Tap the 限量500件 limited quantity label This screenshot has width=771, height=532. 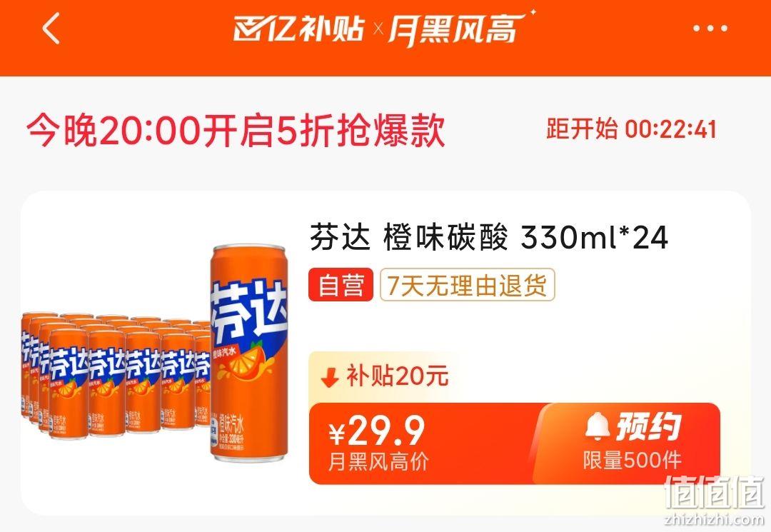coord(633,461)
